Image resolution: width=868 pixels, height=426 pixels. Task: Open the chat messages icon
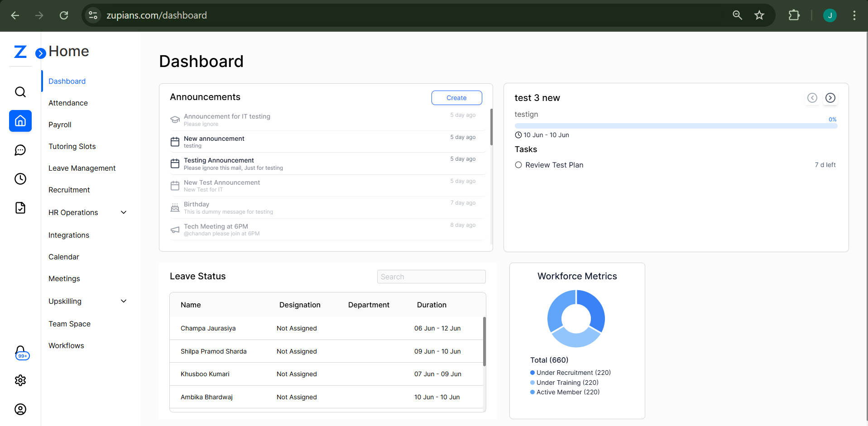20,150
